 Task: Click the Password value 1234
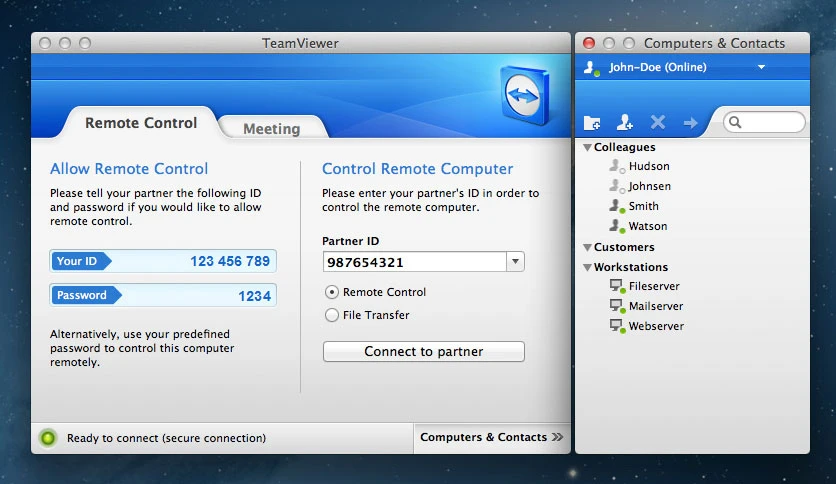(254, 296)
